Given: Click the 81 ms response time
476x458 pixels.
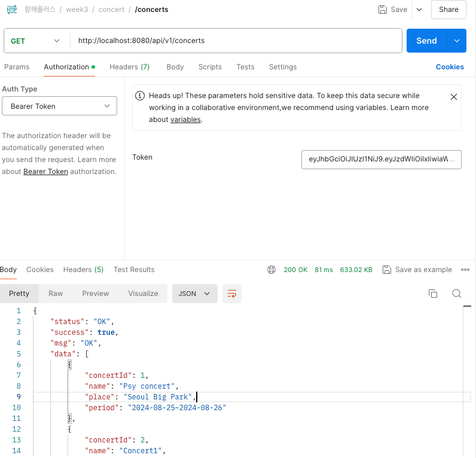Looking at the screenshot, I should click(324, 270).
